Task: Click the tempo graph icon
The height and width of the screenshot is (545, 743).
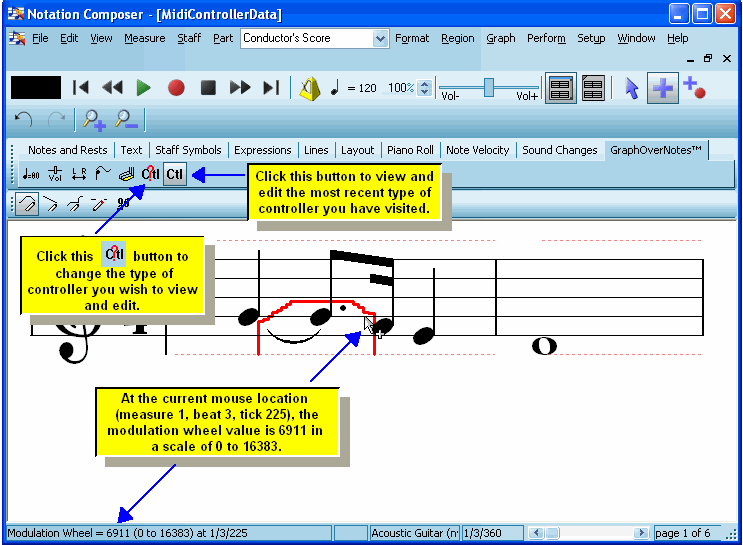Action: (30, 174)
